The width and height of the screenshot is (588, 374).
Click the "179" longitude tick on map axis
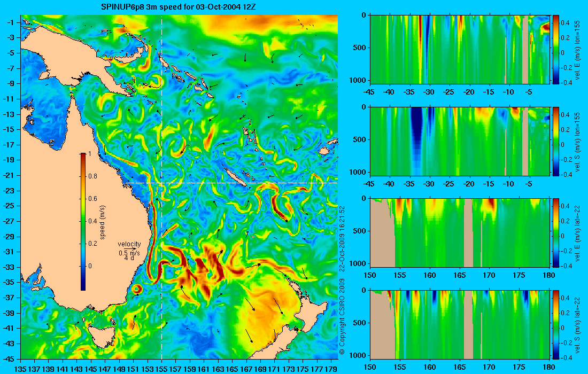(331, 369)
